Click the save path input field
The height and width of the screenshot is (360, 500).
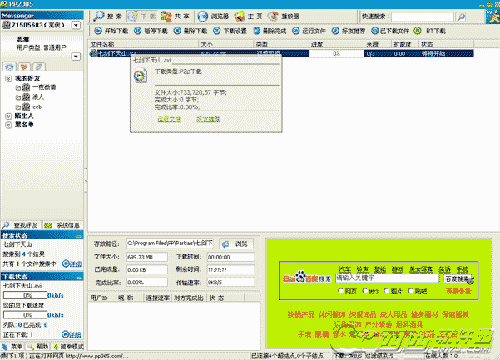170,243
